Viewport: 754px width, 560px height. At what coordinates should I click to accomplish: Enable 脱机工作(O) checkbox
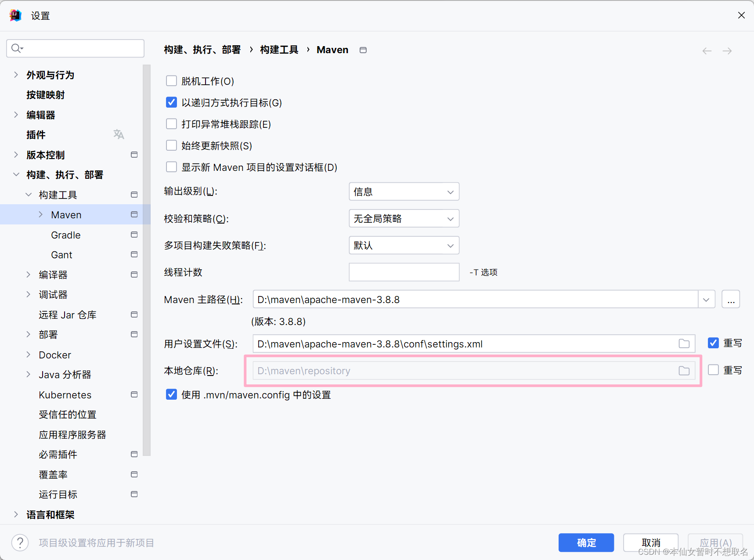(x=171, y=81)
